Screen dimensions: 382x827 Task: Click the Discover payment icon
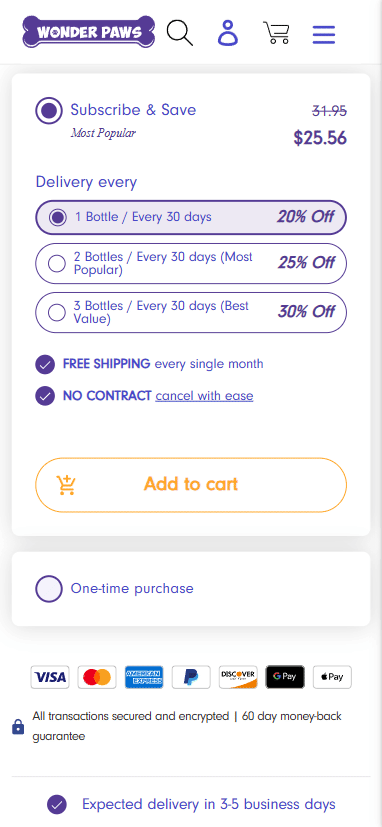pos(238,677)
